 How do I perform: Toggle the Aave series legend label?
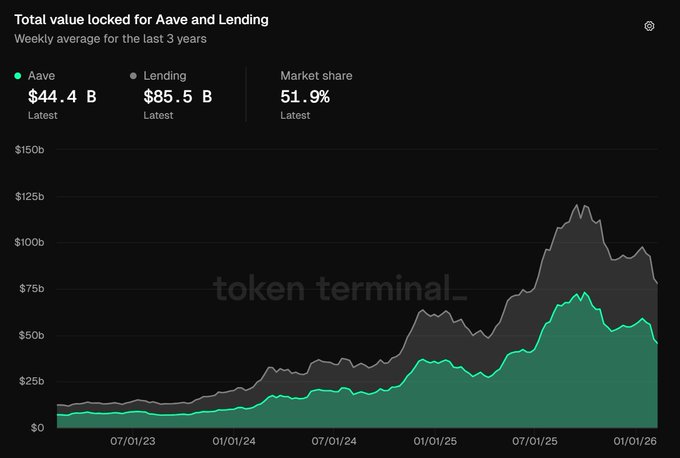tap(42, 76)
